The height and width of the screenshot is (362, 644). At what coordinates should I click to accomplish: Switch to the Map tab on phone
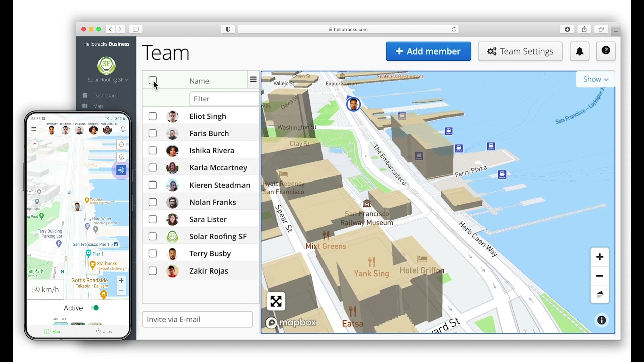52,332
